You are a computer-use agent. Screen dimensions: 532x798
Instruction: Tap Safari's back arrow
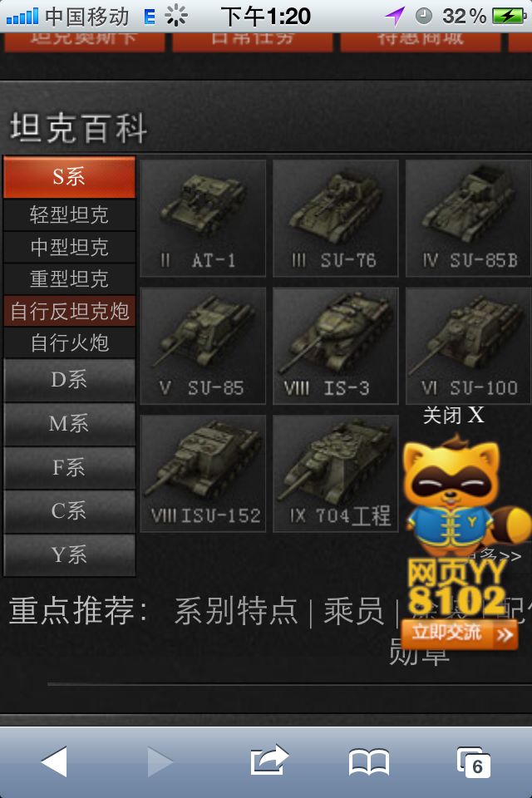54,762
